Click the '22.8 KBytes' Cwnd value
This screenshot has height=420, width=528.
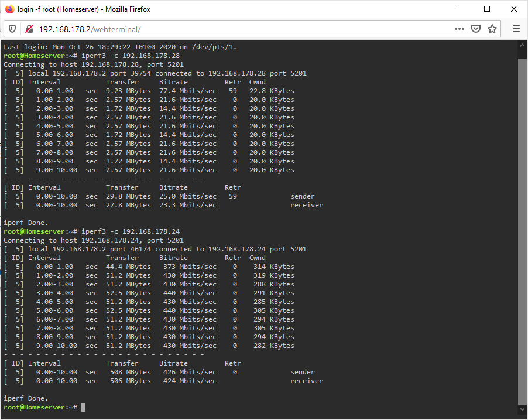272,91
